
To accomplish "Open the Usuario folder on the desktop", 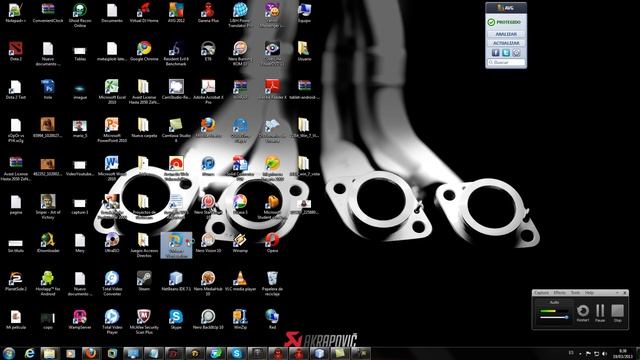I will (304, 51).
